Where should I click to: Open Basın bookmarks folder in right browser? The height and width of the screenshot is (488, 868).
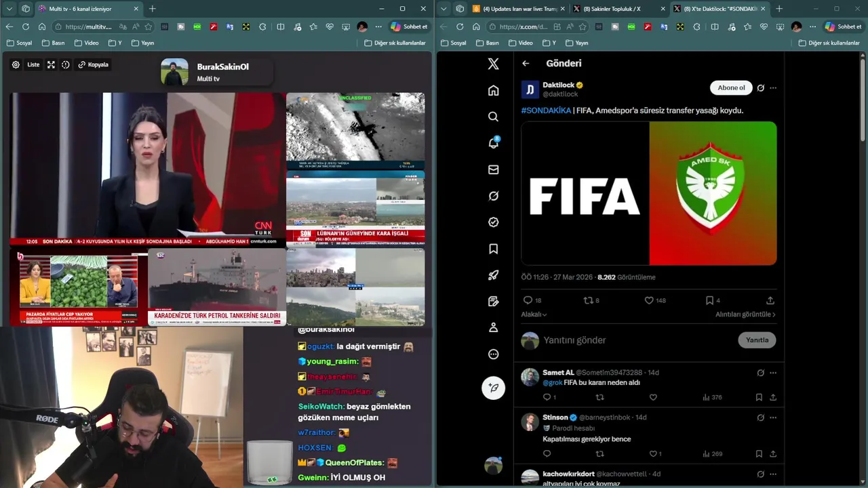tap(487, 43)
